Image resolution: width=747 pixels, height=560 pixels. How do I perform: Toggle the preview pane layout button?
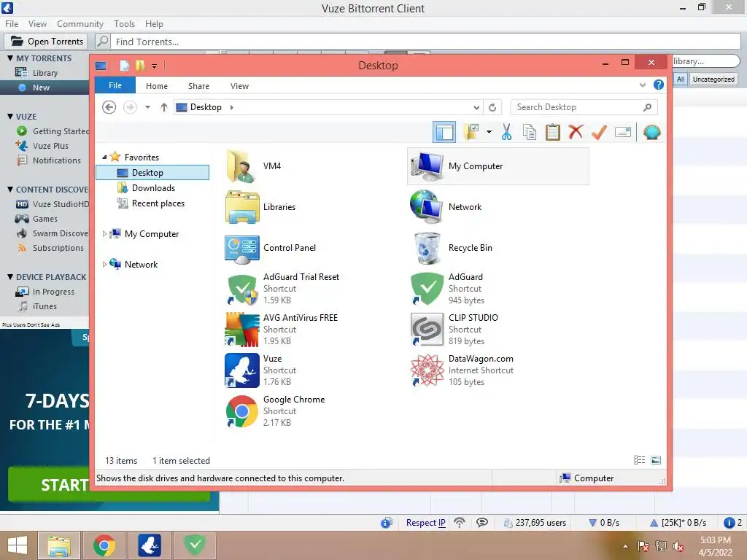coord(444,132)
